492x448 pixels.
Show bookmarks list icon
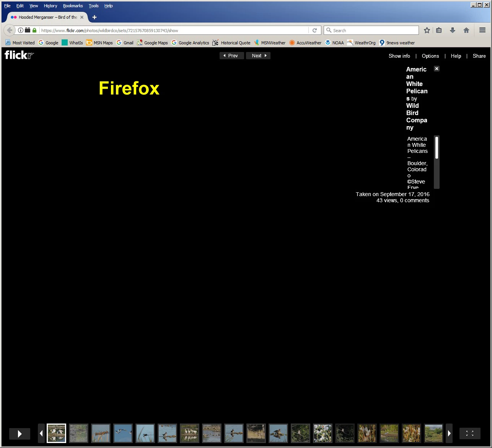439,30
